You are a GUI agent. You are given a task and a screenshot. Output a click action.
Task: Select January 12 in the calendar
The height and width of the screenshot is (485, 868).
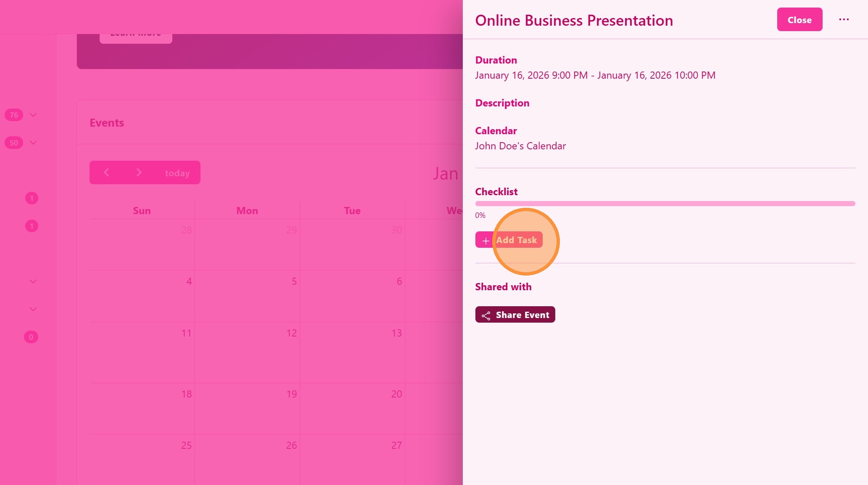291,334
